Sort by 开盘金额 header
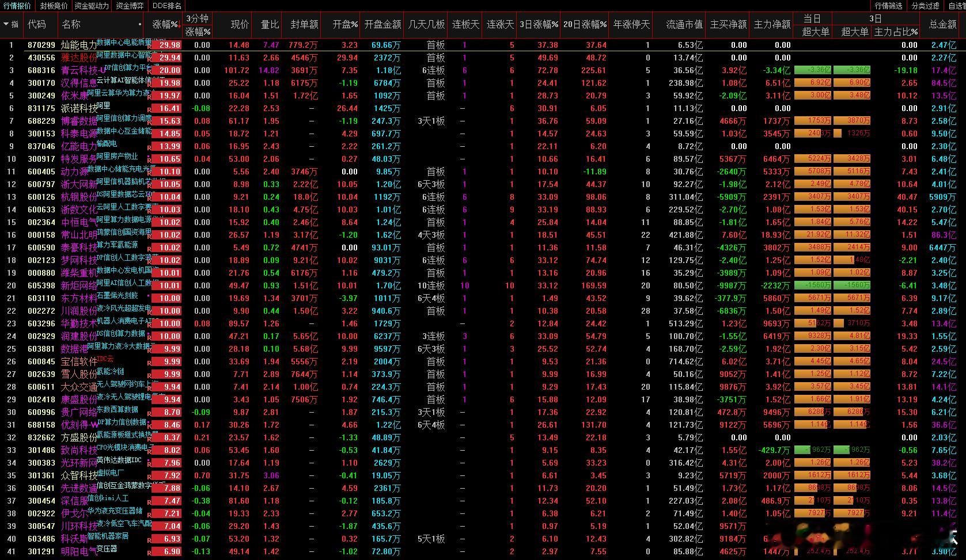Screen dimensions: 966x560 [382, 24]
